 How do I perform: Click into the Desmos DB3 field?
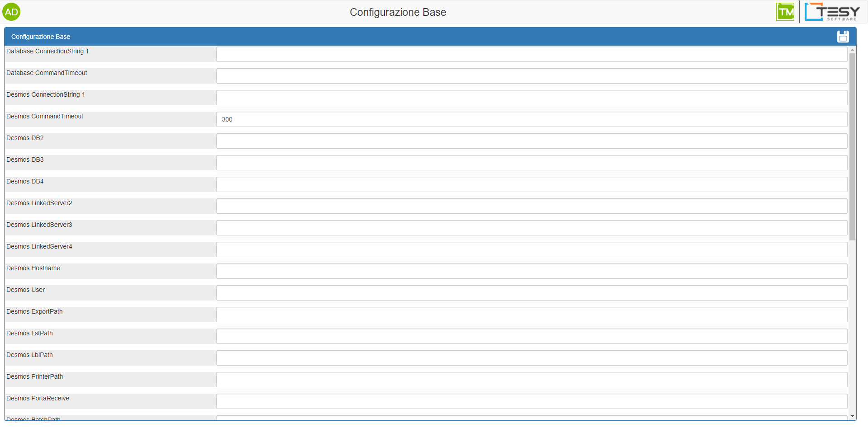click(x=531, y=163)
